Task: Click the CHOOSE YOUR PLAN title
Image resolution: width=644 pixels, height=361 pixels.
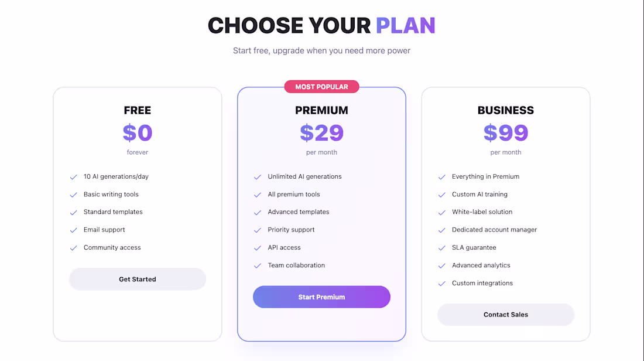Action: click(321, 25)
